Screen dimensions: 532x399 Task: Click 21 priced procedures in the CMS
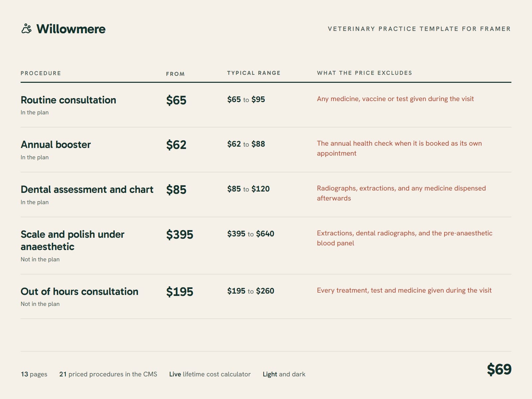(108, 374)
